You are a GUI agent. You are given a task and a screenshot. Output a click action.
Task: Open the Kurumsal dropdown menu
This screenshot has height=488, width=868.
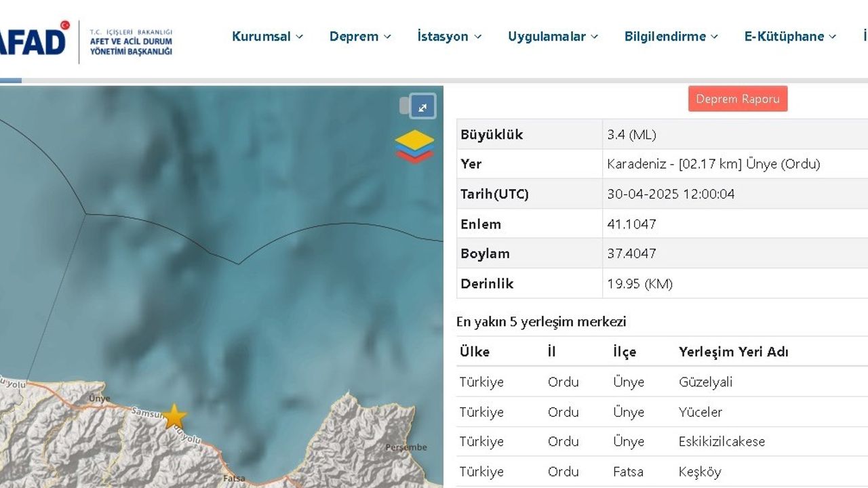click(267, 37)
